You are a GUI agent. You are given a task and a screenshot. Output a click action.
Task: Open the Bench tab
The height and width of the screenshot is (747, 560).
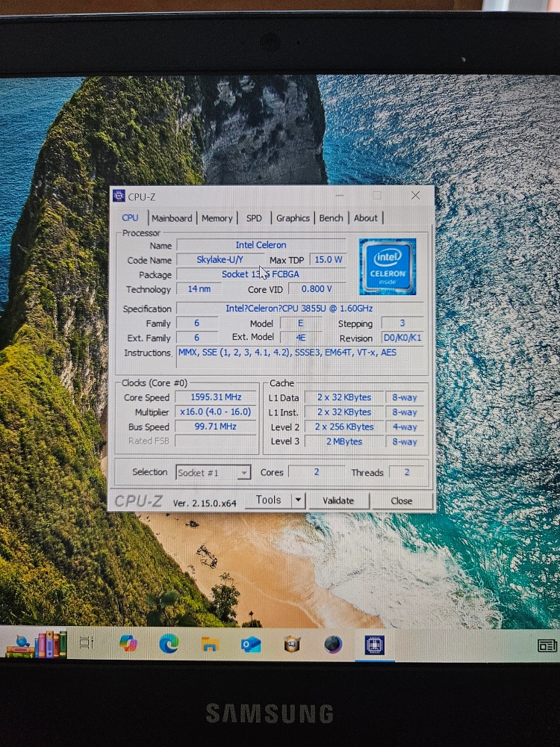pos(331,218)
